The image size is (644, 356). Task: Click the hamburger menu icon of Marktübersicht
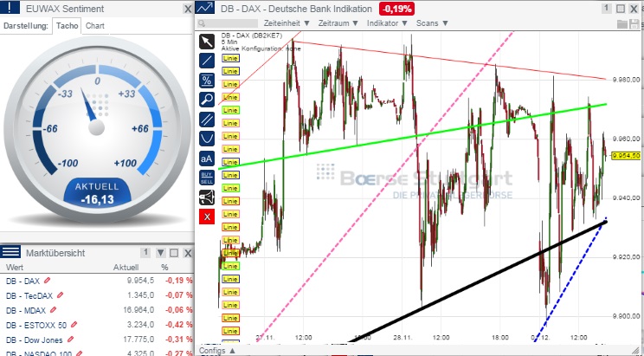(x=10, y=252)
